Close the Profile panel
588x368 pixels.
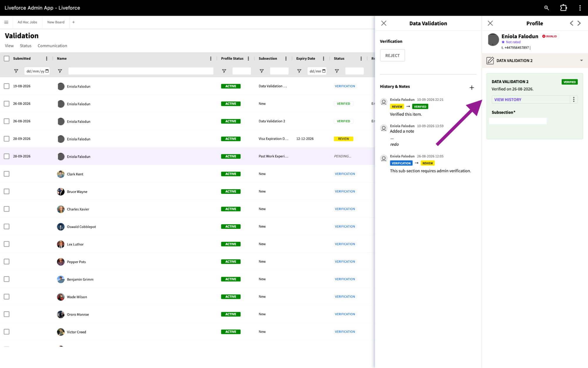(x=490, y=23)
